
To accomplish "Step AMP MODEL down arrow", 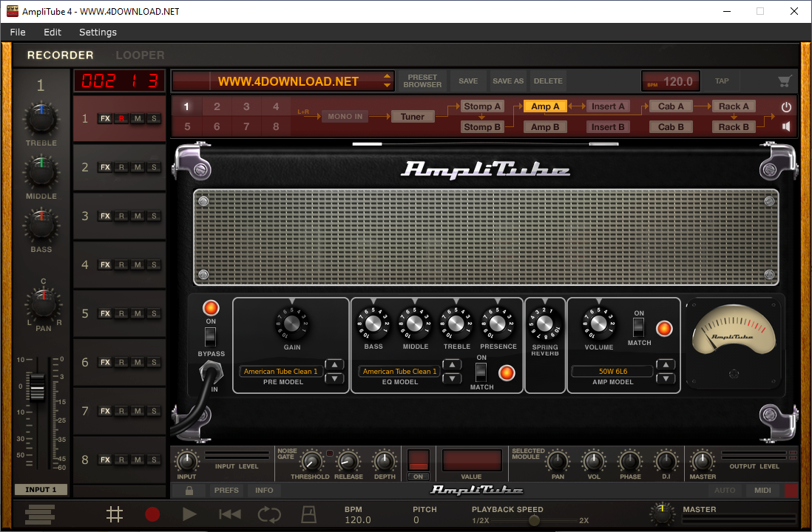I will pos(666,378).
